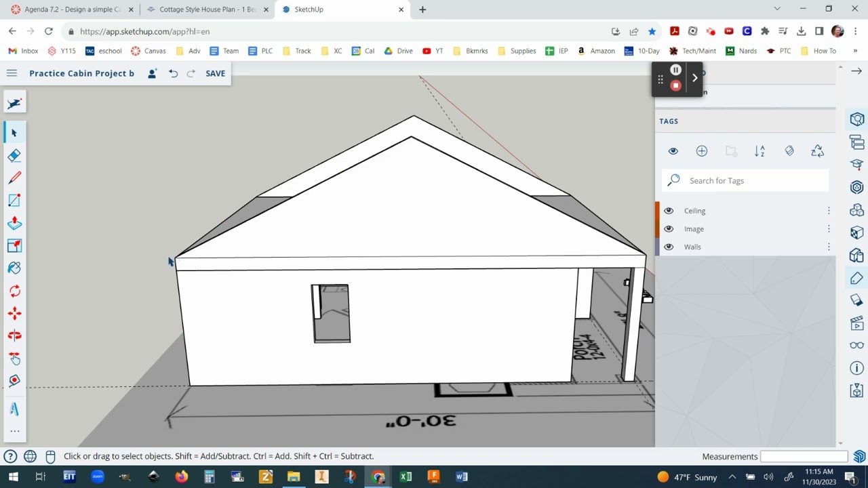Toggle visibility of all tags

pos(673,151)
